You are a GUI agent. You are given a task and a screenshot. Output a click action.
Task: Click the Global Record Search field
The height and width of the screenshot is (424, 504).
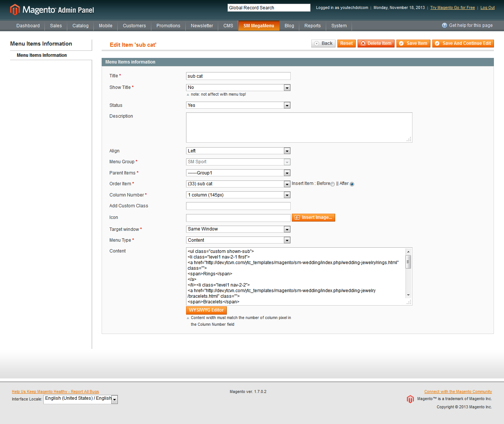(x=269, y=8)
